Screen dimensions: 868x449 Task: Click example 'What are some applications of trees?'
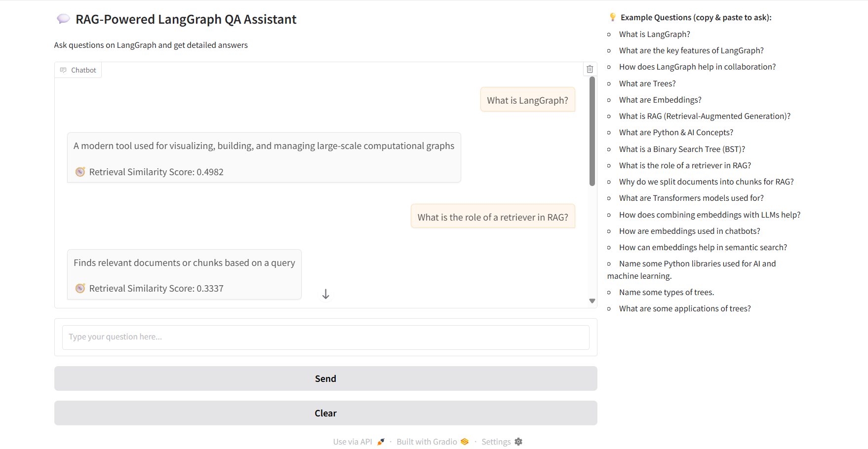pos(685,308)
